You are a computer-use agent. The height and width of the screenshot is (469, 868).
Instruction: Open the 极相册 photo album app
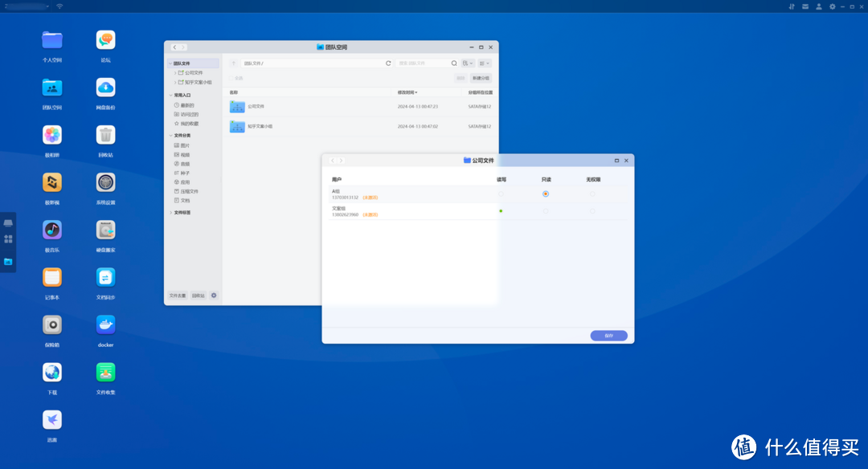(x=52, y=135)
